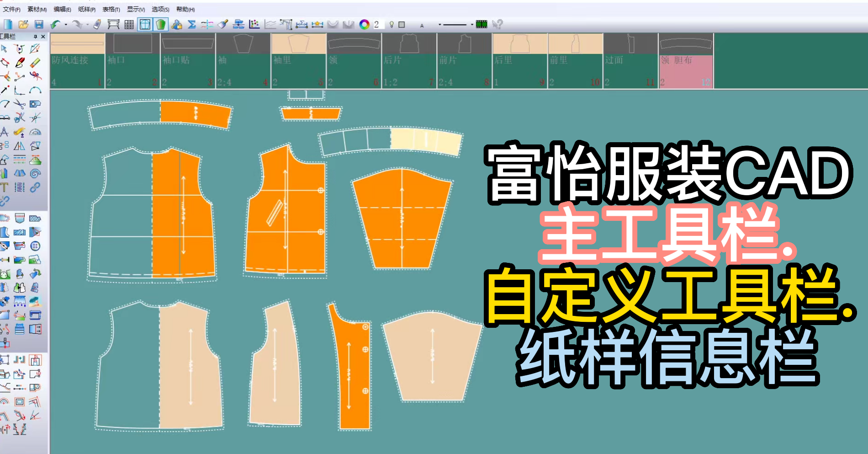Click the beige sleeve lining piece
The height and width of the screenshot is (454, 868).
[432, 357]
